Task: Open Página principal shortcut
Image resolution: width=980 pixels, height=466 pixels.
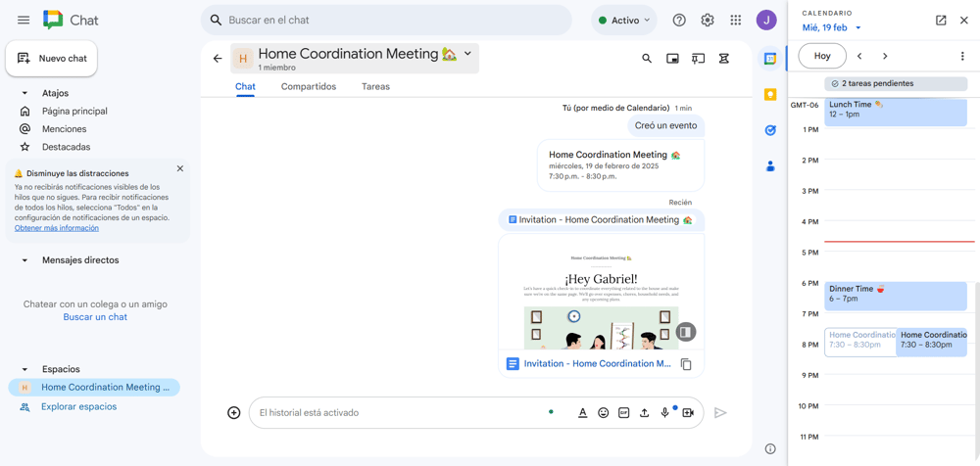Action: point(74,112)
